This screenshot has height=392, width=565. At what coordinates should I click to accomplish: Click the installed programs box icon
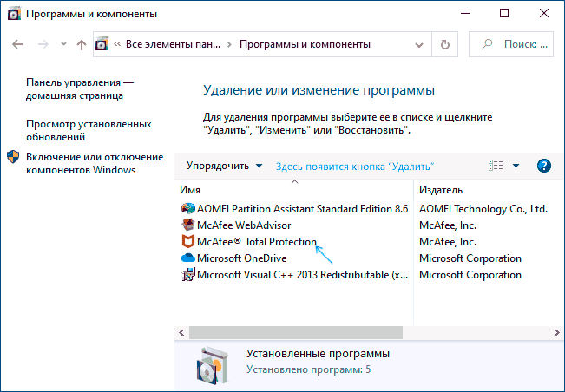coord(214,365)
